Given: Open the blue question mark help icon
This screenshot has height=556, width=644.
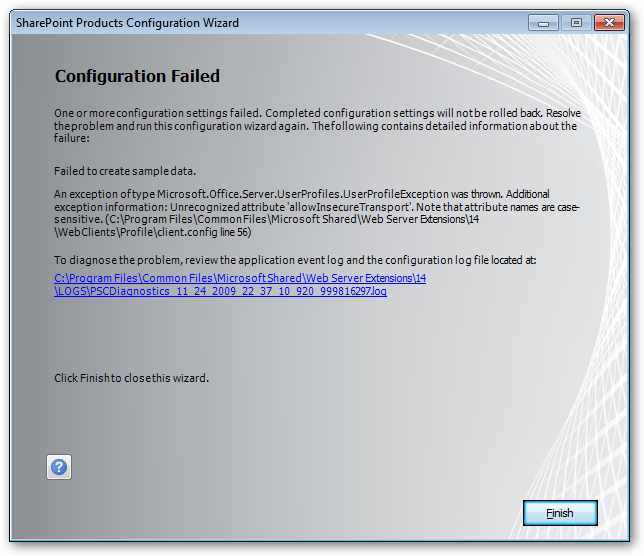Looking at the screenshot, I should pyautogui.click(x=59, y=467).
